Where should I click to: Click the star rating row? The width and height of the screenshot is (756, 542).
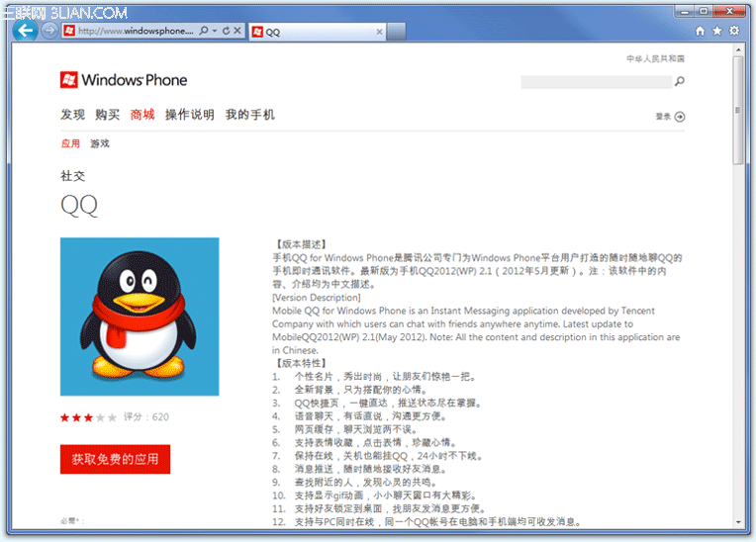tap(88, 417)
